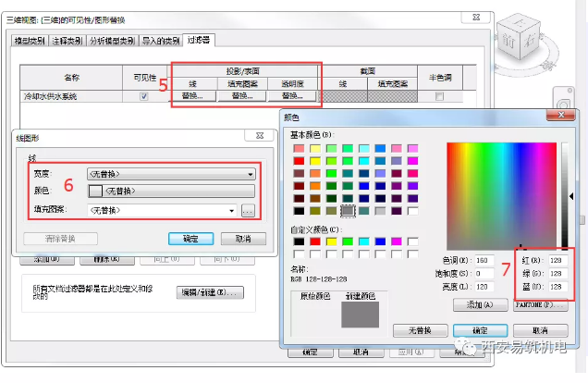Viewport: 588px width, 383px height.
Task: Select the magenta basic color swatch
Action: coord(413,161)
